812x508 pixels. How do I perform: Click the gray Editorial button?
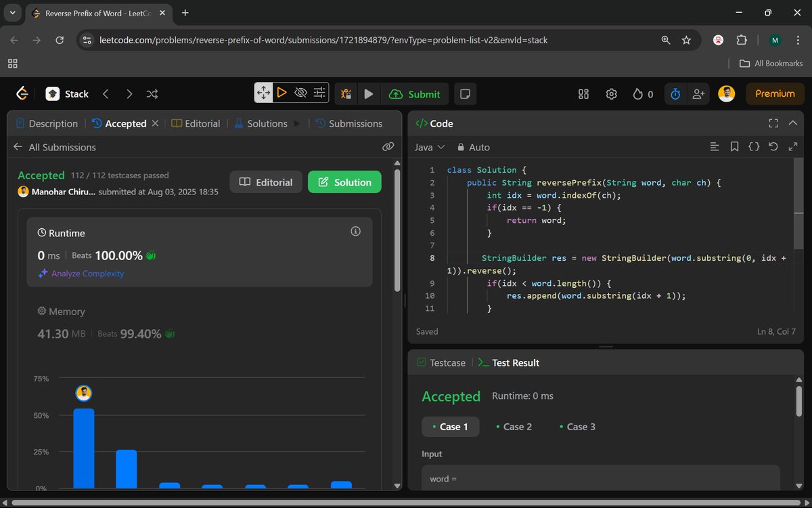point(266,182)
